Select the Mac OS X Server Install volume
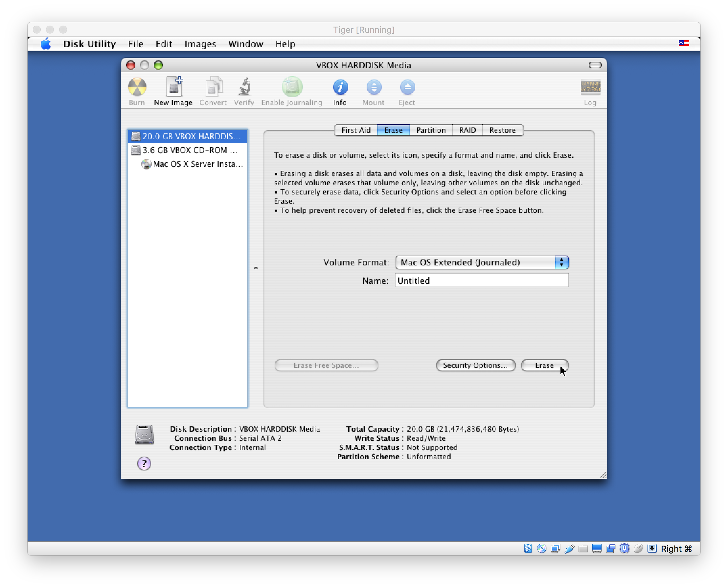 188,164
